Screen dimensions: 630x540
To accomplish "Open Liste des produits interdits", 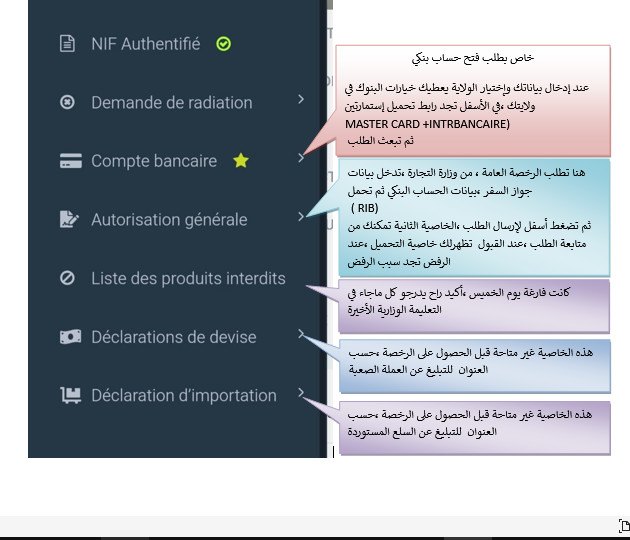I will pyautogui.click(x=188, y=278).
